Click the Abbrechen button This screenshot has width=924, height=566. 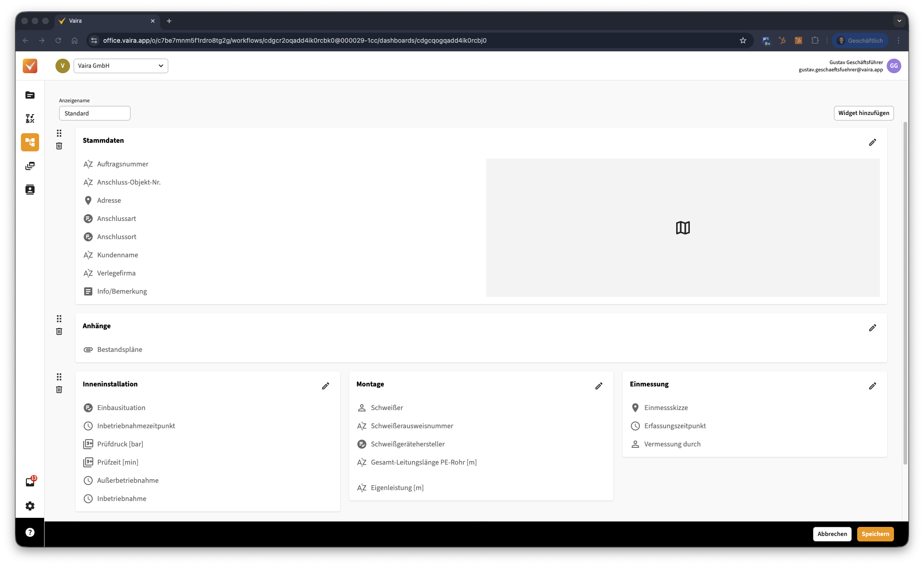point(832,534)
